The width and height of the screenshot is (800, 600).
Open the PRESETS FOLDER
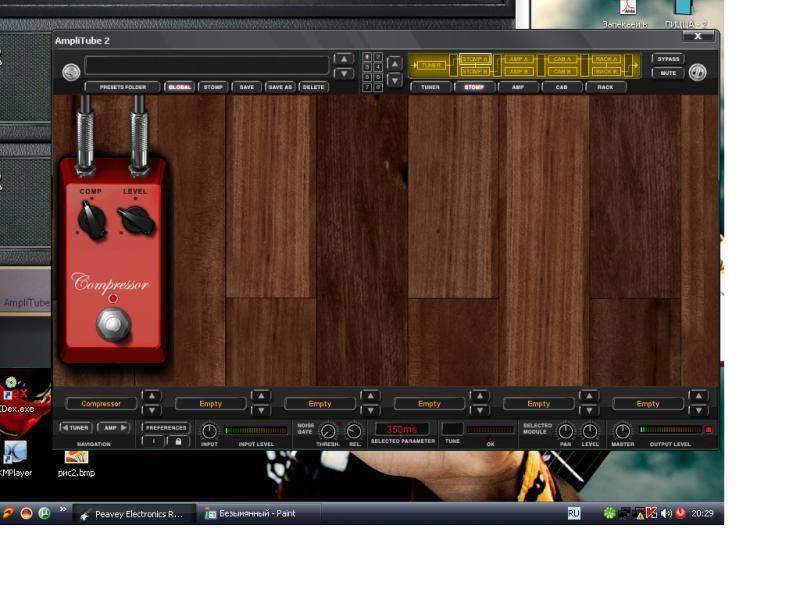coord(123,87)
